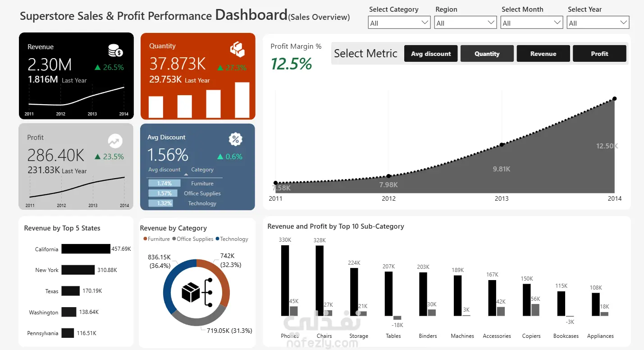Open the Select Year dropdown
The width and height of the screenshot is (644, 350).
[598, 23]
